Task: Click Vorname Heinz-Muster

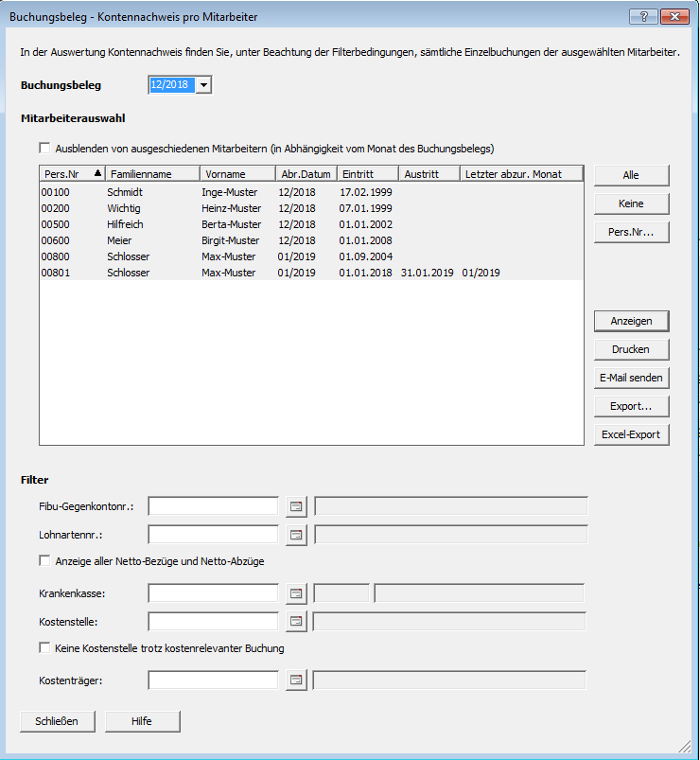Action: coord(231,208)
